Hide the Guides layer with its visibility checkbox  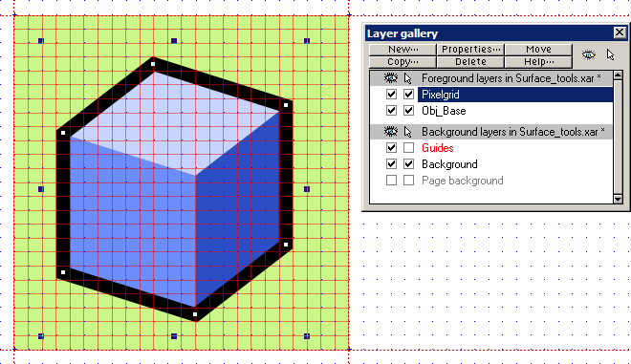click(x=391, y=148)
